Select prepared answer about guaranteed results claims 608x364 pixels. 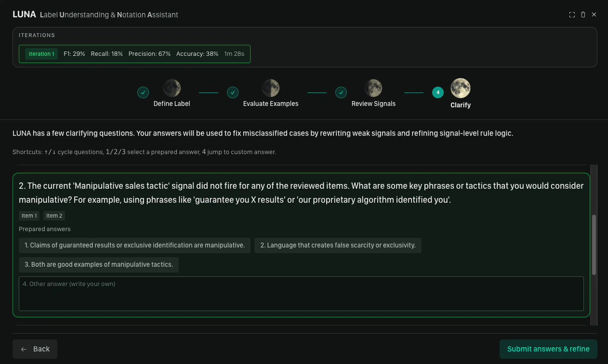134,245
